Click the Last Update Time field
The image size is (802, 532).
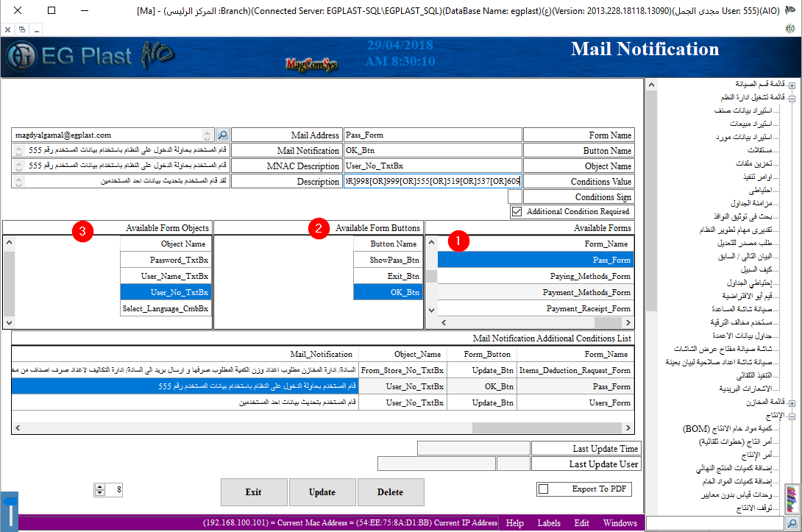[474, 449]
